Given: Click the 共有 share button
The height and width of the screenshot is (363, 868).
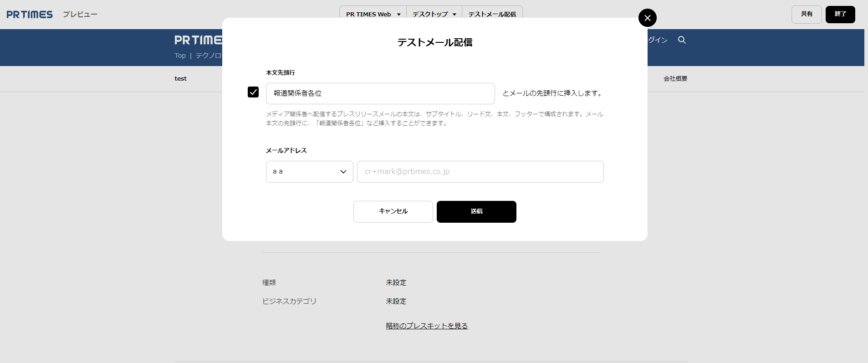Looking at the screenshot, I should [x=806, y=14].
